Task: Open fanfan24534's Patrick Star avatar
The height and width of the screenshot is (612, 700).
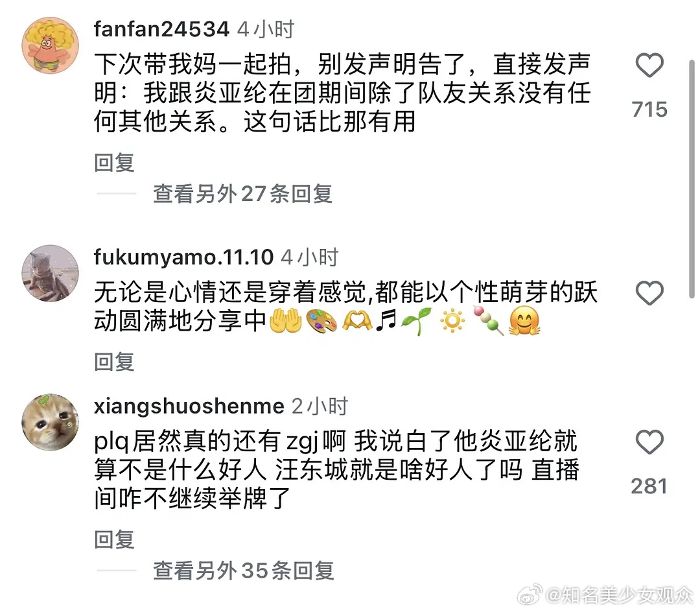Action: pos(51,45)
